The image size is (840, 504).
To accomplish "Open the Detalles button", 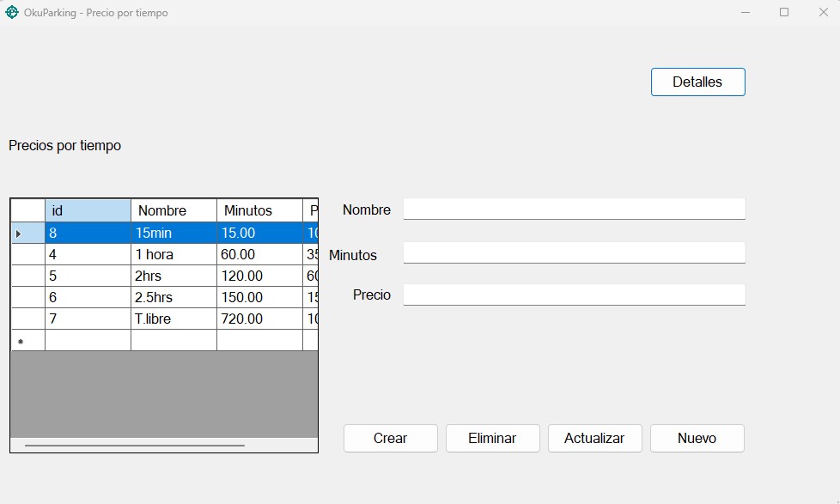I will click(697, 82).
